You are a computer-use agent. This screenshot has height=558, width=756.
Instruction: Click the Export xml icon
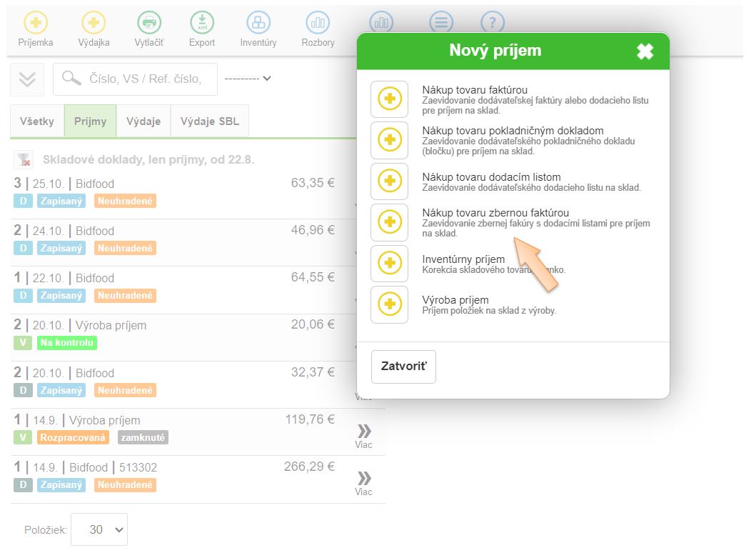point(202,23)
